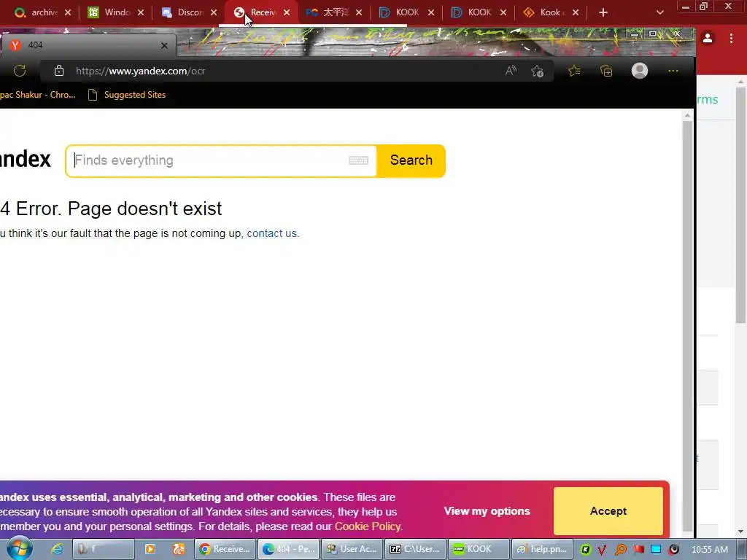This screenshot has height=560, width=747.
Task: Click the media player taskbar icon
Action: (x=150, y=549)
